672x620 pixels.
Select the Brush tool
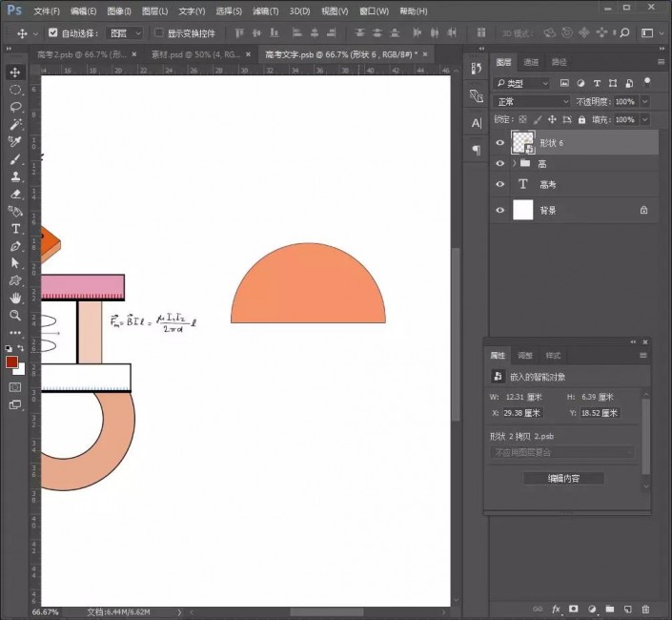pos(15,159)
